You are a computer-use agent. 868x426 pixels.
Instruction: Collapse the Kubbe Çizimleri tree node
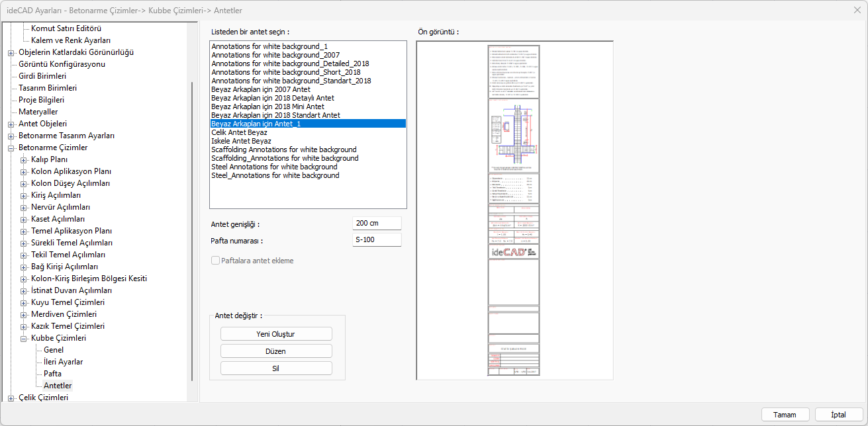(24, 338)
